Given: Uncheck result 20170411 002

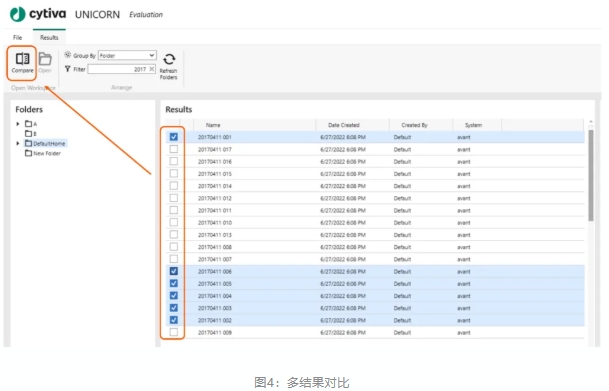Looking at the screenshot, I should tap(174, 320).
